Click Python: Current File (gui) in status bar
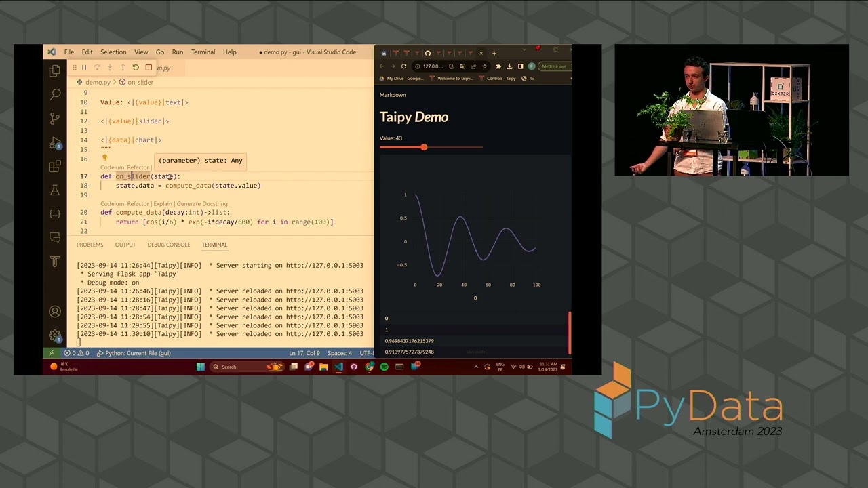The image size is (868, 488). (134, 353)
